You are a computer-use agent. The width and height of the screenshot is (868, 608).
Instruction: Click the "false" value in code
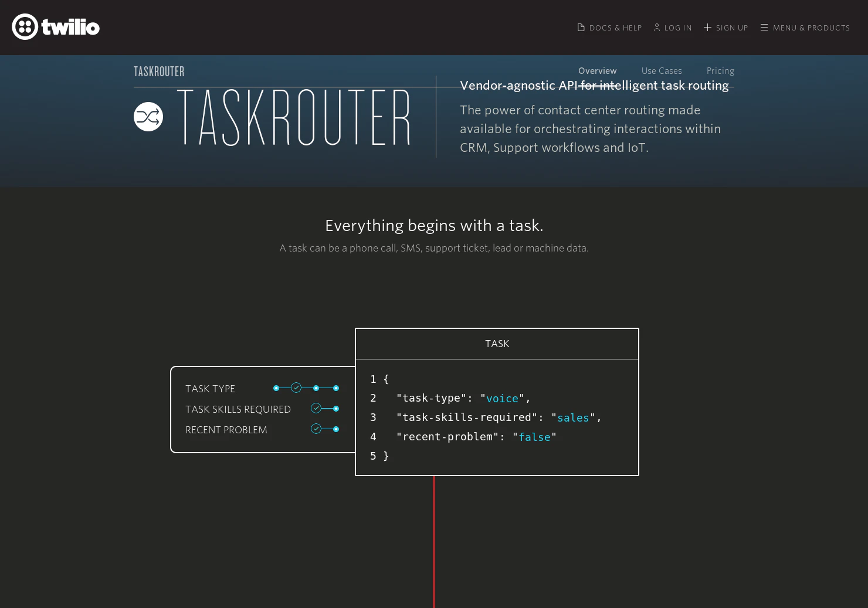click(535, 437)
